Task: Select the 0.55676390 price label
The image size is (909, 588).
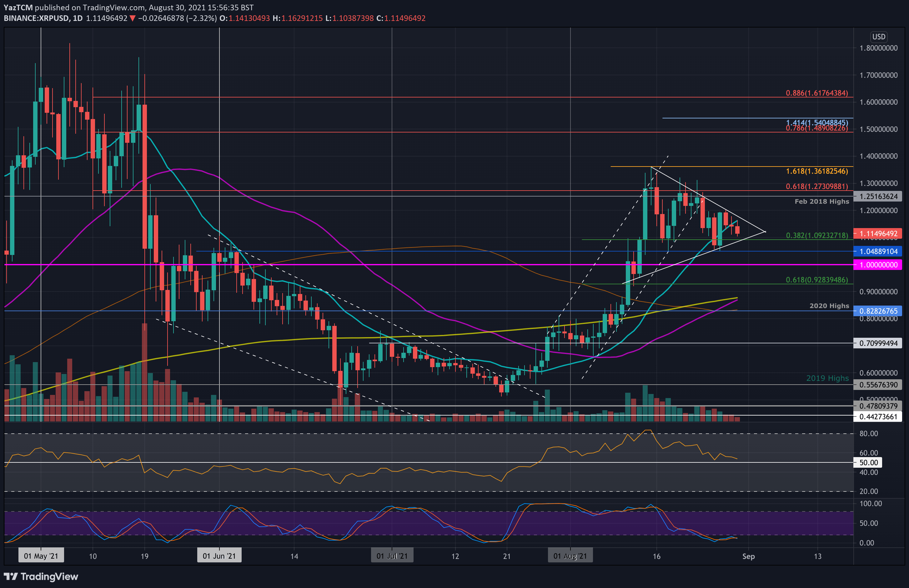Action: click(x=878, y=385)
